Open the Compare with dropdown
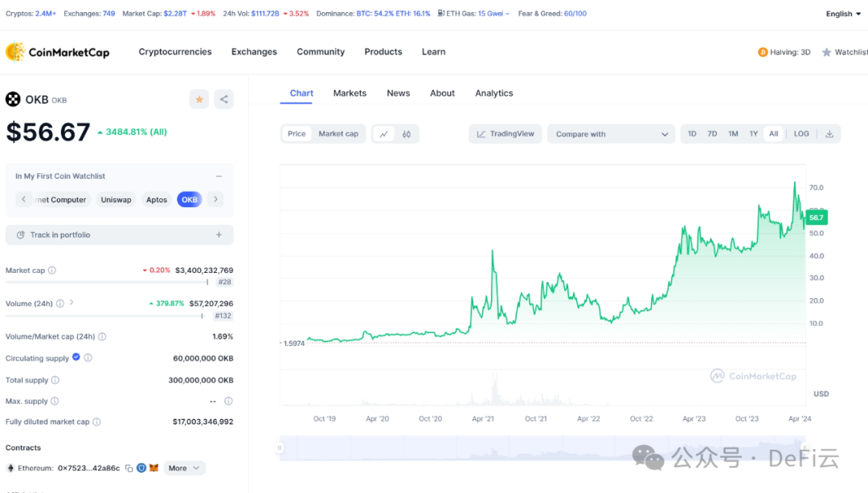Screen dimensions: 868x493 pyautogui.click(x=612, y=134)
